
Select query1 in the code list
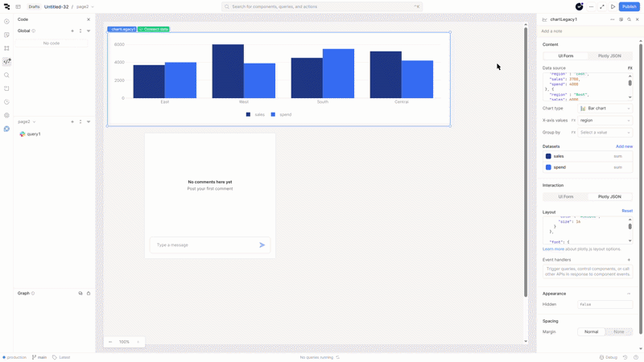33,134
